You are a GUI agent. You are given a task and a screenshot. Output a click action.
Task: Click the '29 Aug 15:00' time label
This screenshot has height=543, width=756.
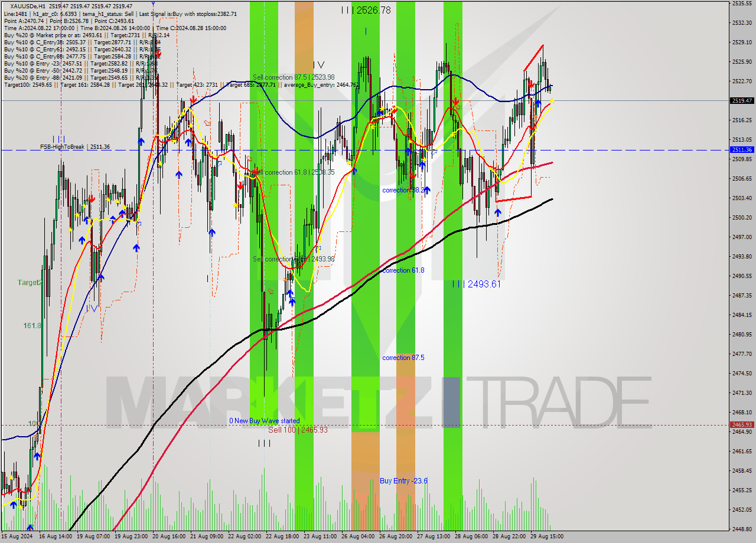(548, 537)
